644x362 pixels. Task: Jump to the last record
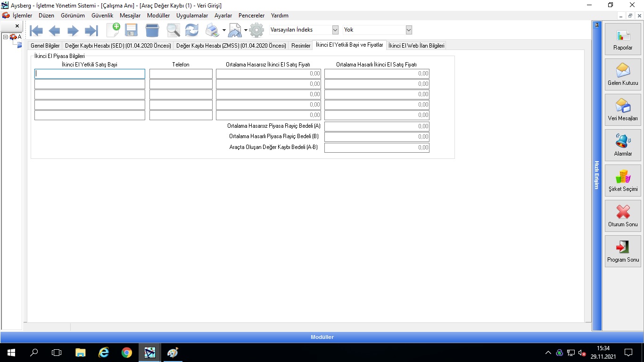[x=91, y=31]
